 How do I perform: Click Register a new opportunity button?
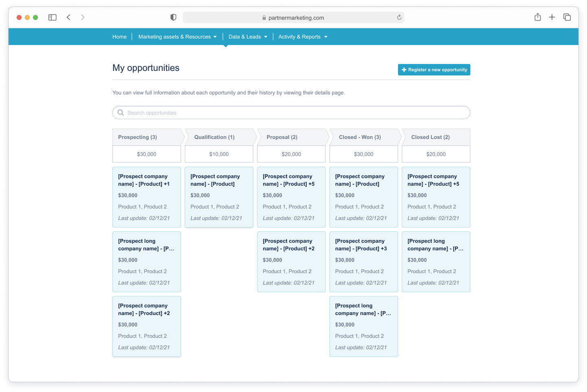tap(434, 70)
